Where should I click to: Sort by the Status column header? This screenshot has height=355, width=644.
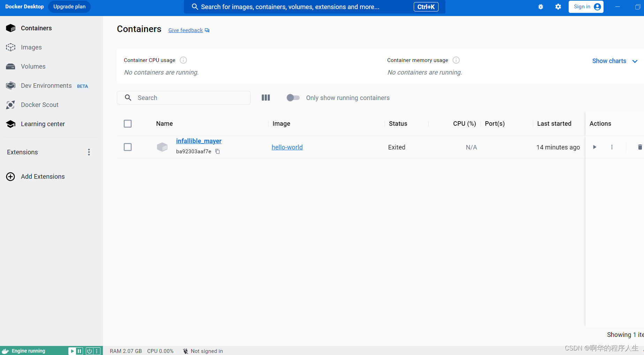[x=398, y=124]
